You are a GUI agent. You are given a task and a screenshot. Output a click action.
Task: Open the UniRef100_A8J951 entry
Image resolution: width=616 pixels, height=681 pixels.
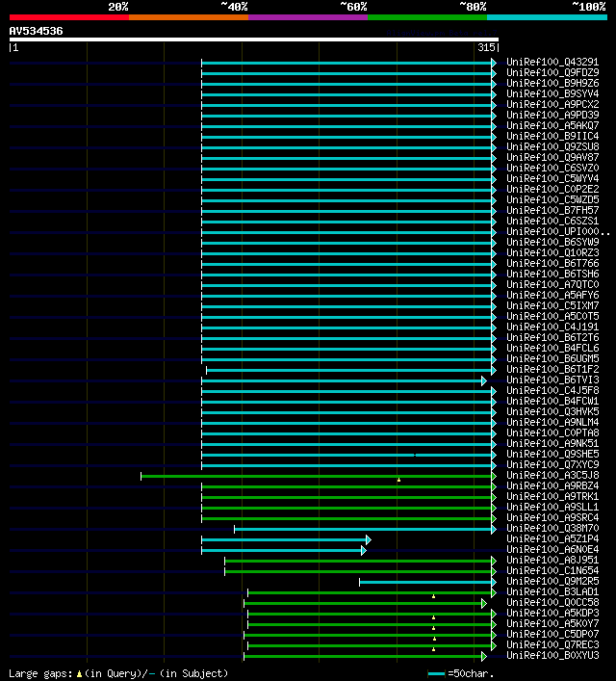coord(552,561)
